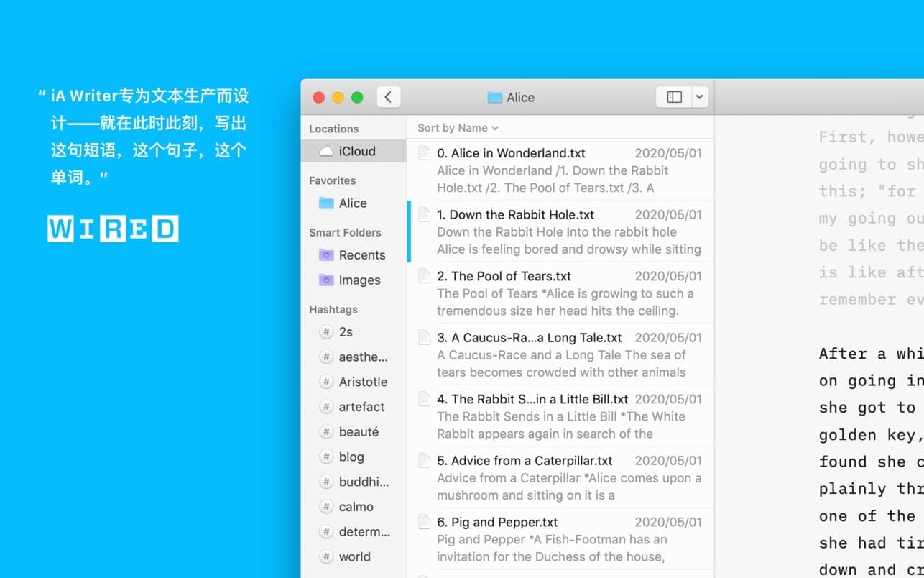Select the buddhi... hashtag
The height and width of the screenshot is (578, 924).
pos(354,482)
